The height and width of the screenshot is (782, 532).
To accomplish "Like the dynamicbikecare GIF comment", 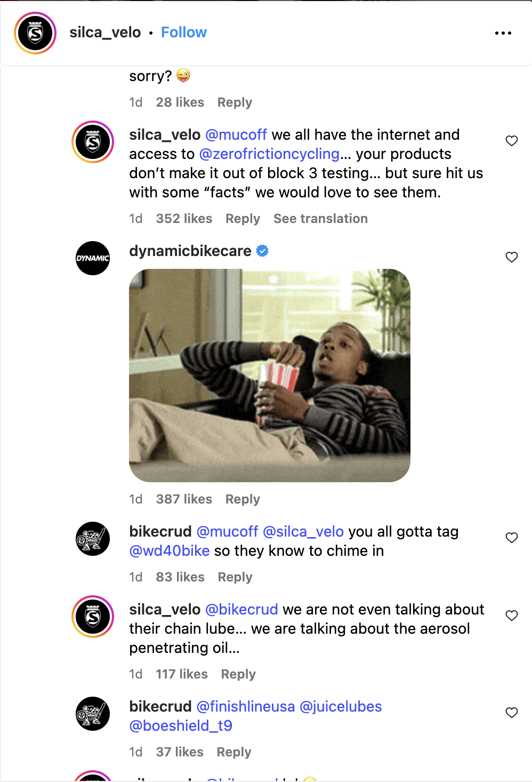I will point(512,257).
